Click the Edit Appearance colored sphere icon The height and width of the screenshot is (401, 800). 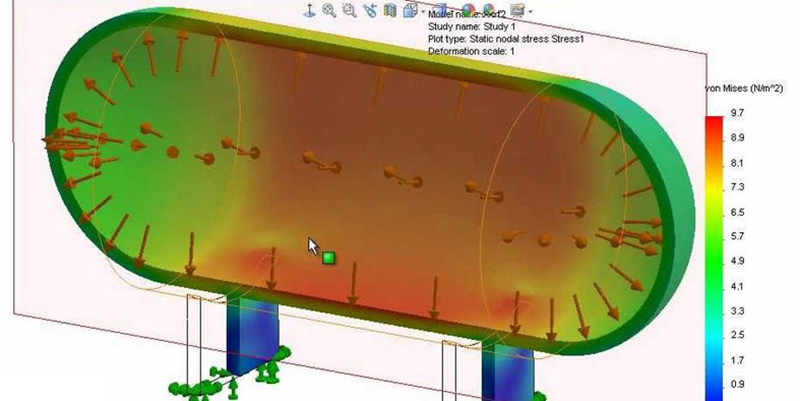(x=468, y=10)
